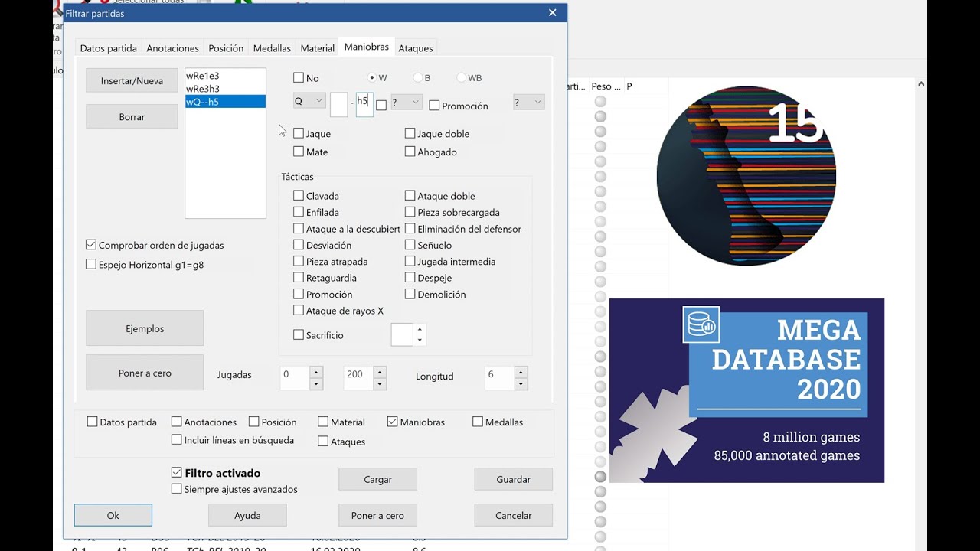Open the Material tab
980x551 pixels.
tap(317, 48)
